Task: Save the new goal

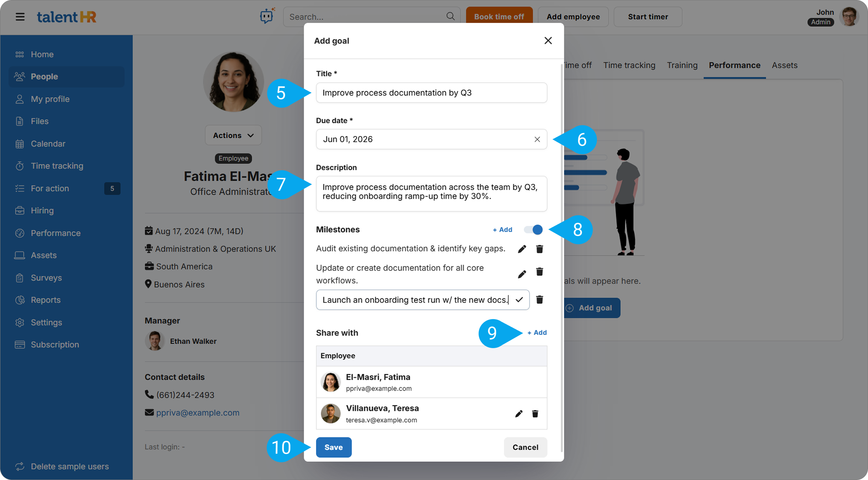Action: pyautogui.click(x=333, y=447)
